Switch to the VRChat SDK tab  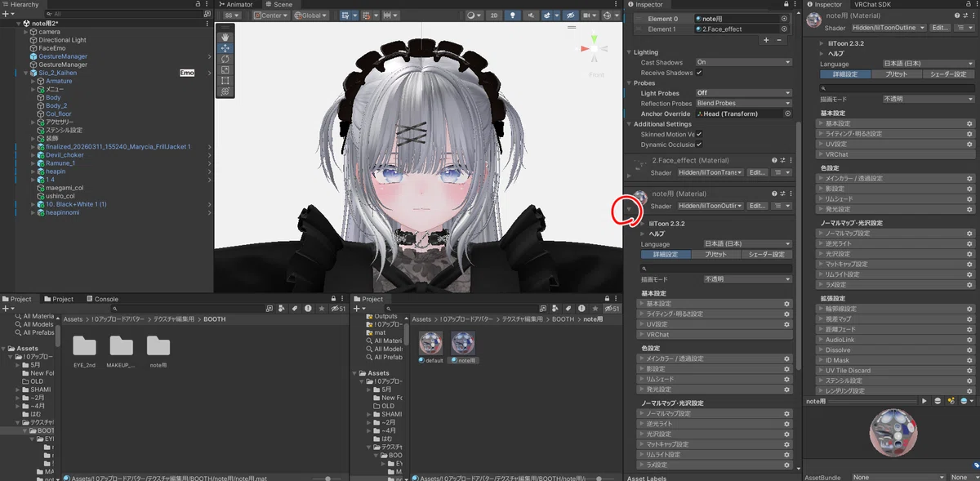pyautogui.click(x=872, y=4)
